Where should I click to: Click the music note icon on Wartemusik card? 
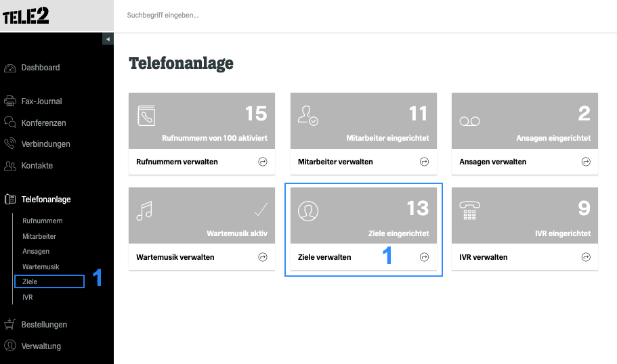tap(144, 210)
